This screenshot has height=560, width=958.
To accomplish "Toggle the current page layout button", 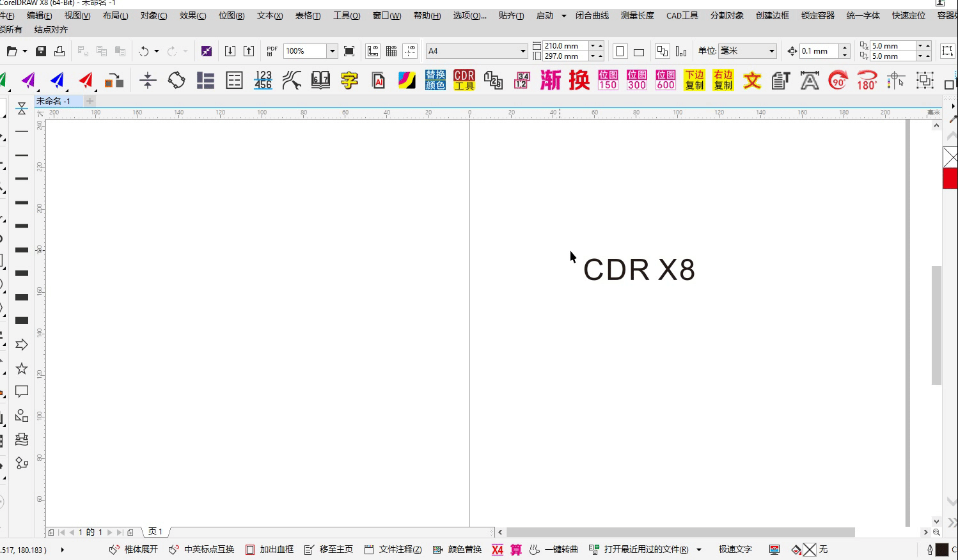I will point(681,51).
